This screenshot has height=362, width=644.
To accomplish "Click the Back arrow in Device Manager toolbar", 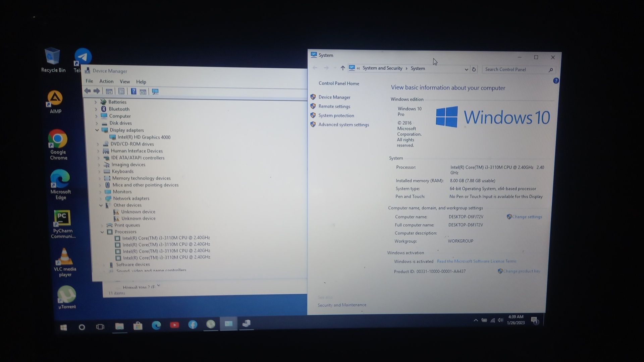I will click(88, 91).
